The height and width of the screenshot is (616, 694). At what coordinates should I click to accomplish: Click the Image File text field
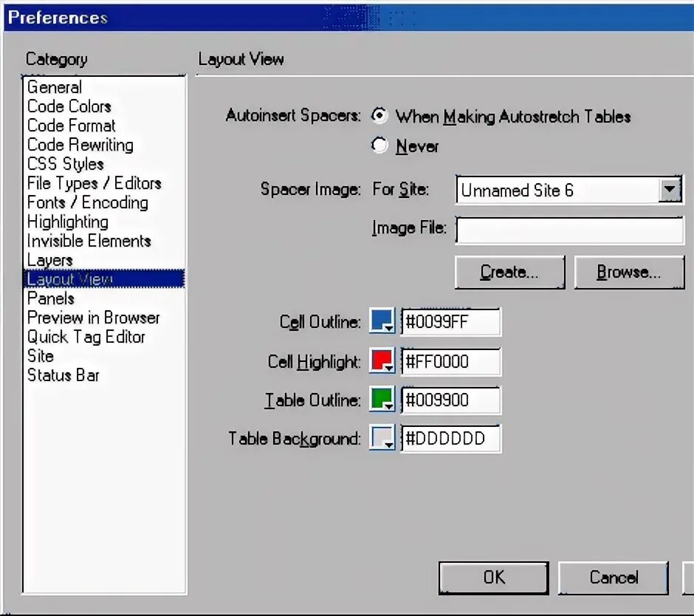(570, 230)
